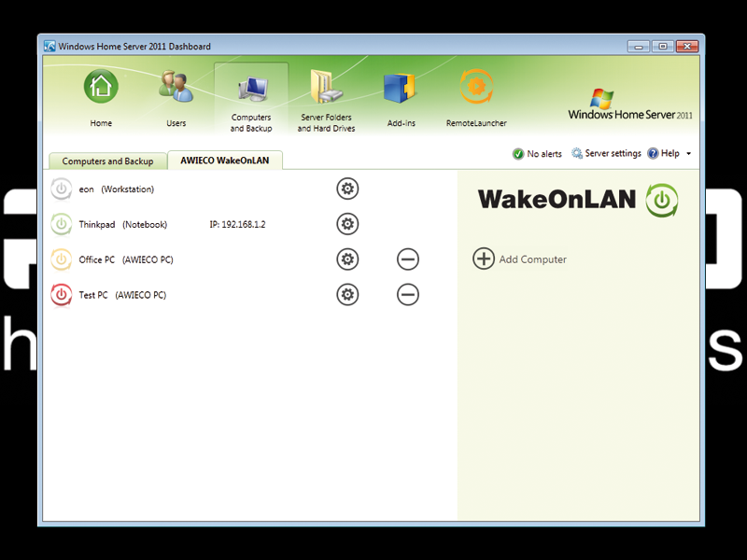Screen dimensions: 747x560
Task: Click the Add Computer plus icon
Action: (484, 259)
